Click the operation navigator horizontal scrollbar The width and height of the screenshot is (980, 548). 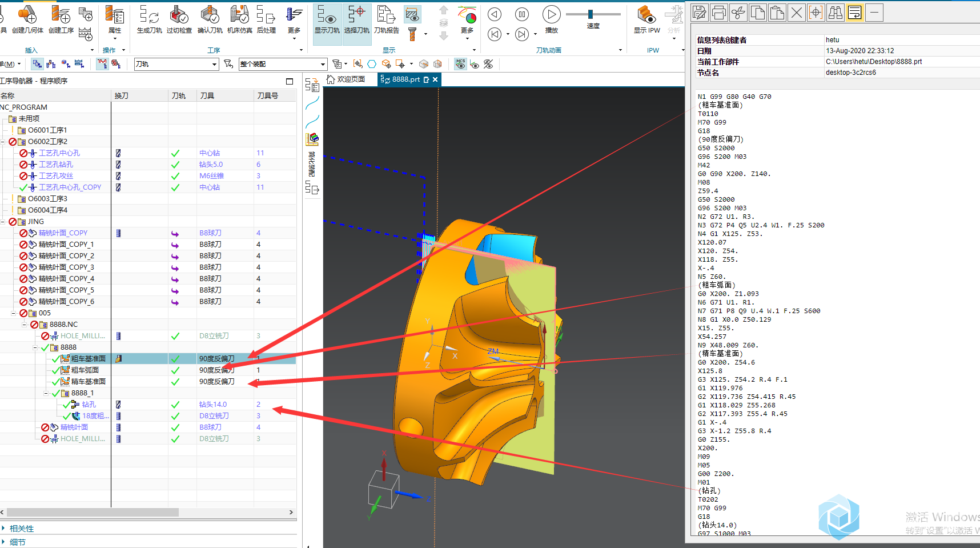pos(93,513)
